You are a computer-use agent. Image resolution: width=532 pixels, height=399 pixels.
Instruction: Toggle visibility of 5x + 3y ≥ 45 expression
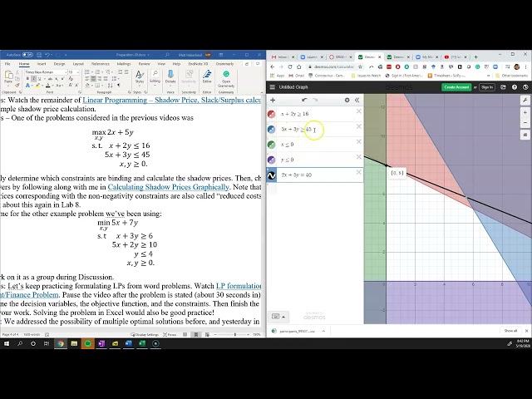tap(271, 130)
